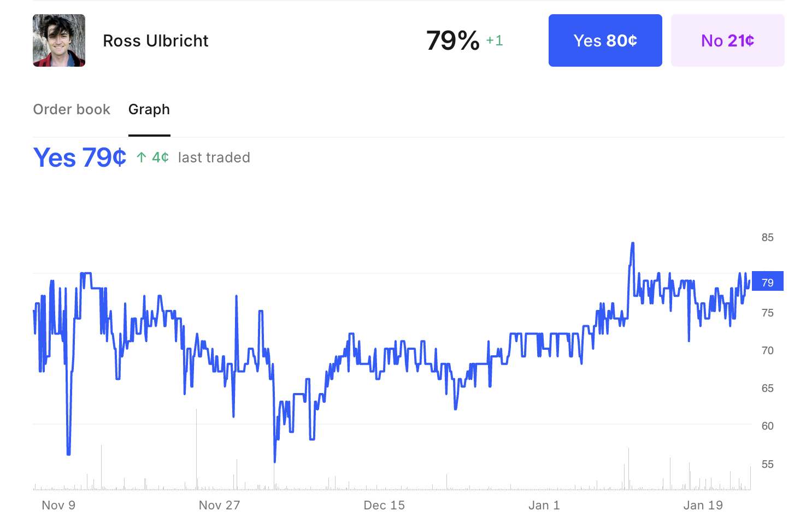The width and height of the screenshot is (812, 528).
Task: Click the 55 price axis label
Action: [x=767, y=464]
